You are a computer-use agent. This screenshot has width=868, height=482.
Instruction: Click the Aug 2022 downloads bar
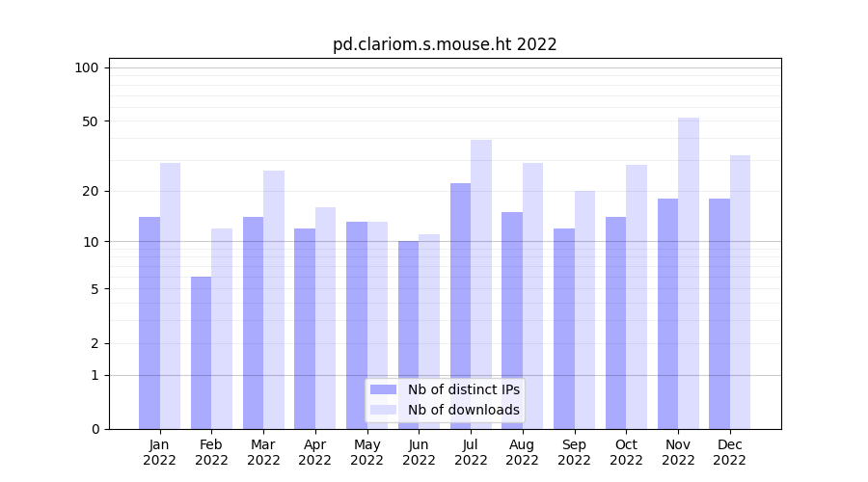pyautogui.click(x=532, y=296)
